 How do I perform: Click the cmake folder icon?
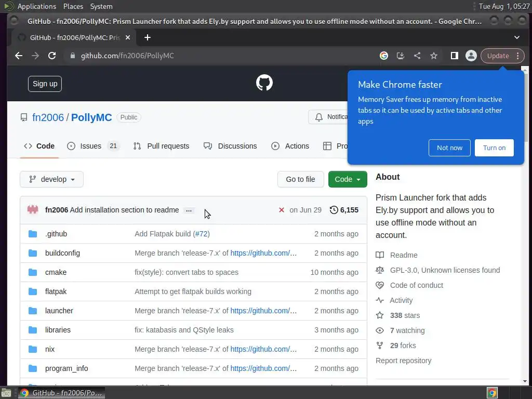(x=33, y=272)
